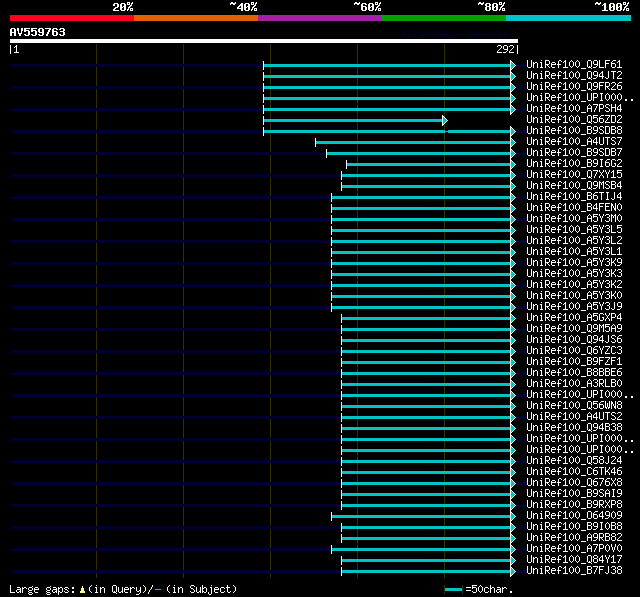Click the UniRef100_A4UTS2 hit name
640x597 pixels.
pos(574,417)
